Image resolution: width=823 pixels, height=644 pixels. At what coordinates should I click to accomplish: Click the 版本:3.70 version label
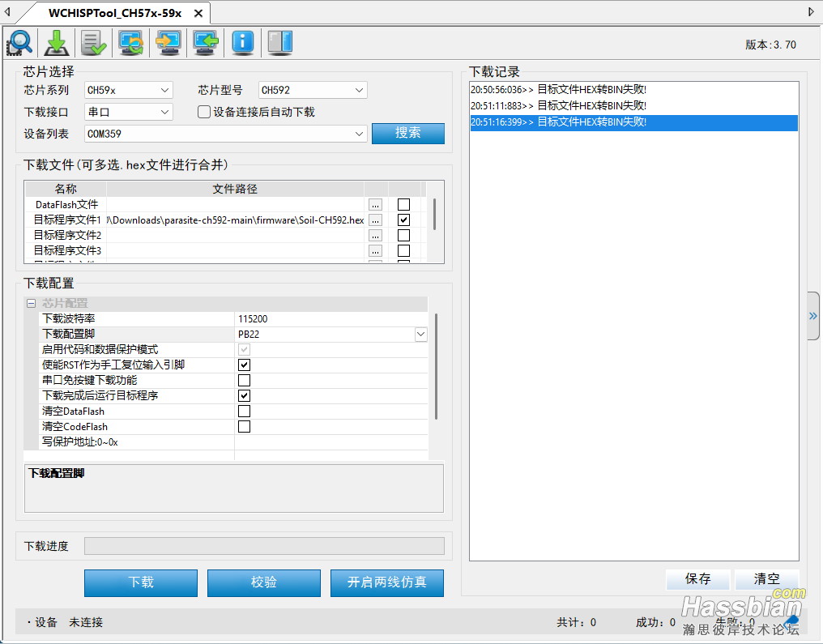[x=770, y=45]
